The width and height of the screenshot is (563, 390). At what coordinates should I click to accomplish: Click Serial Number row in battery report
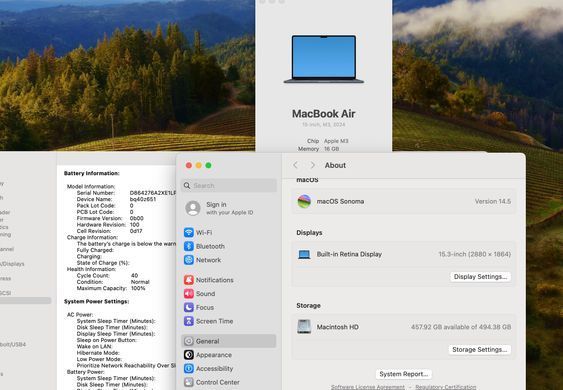tap(126, 193)
